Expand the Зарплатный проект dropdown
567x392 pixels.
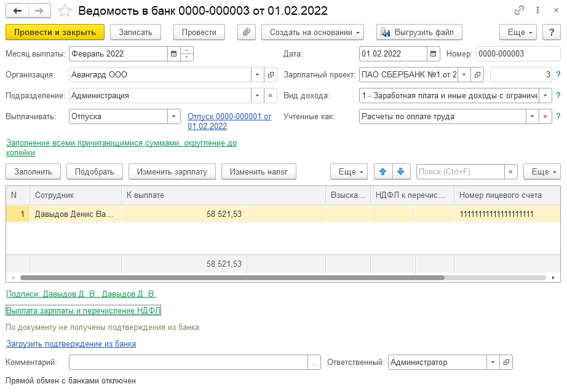coord(464,75)
